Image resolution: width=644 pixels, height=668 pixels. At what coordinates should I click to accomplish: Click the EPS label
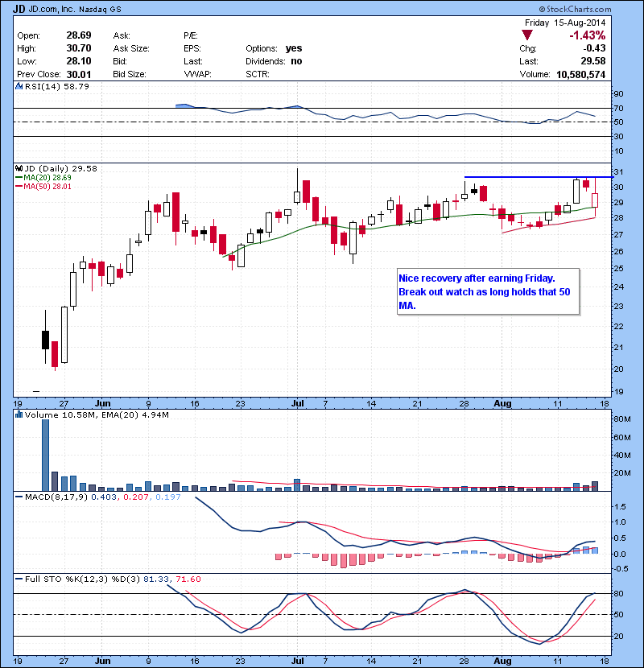coord(192,48)
